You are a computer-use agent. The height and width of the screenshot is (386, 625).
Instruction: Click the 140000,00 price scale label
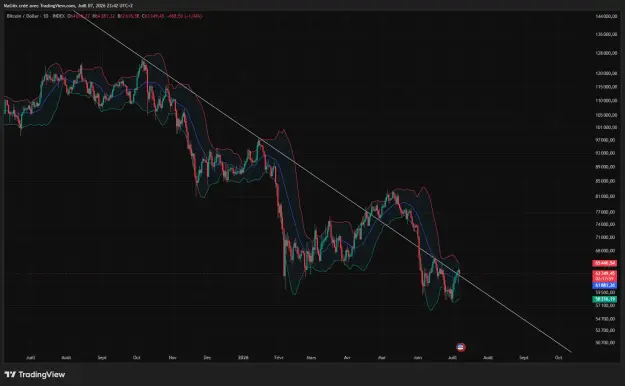(x=606, y=16)
